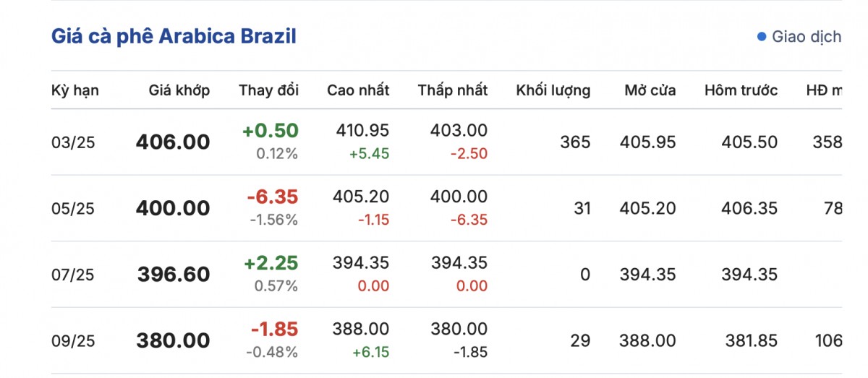Click the Mở cửa column header
Image resolution: width=868 pixels, height=378 pixels.
[x=650, y=90]
